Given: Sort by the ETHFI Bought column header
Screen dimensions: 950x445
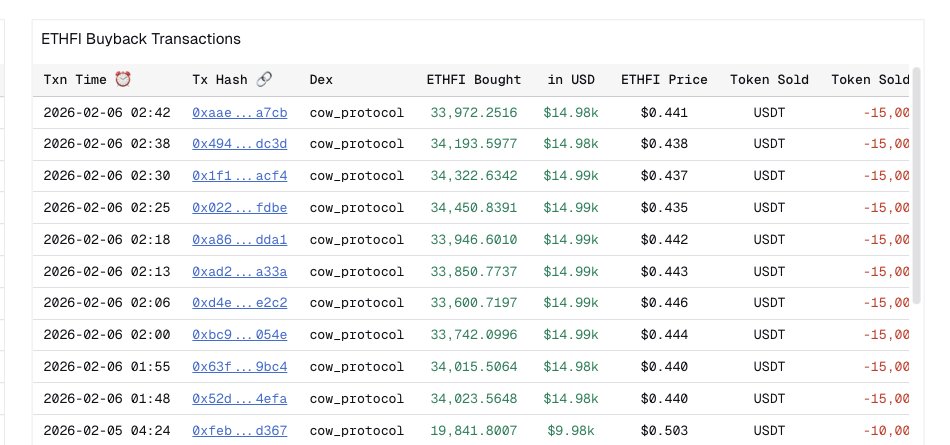Looking at the screenshot, I should (x=474, y=79).
